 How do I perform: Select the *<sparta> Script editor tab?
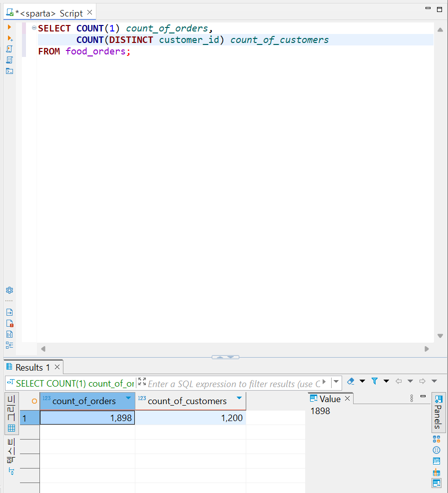[49, 13]
